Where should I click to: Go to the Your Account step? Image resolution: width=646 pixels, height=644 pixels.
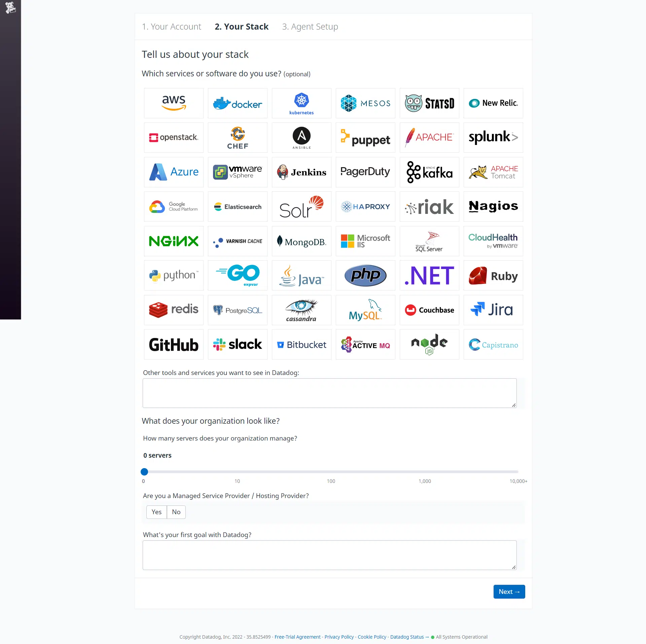[172, 27]
